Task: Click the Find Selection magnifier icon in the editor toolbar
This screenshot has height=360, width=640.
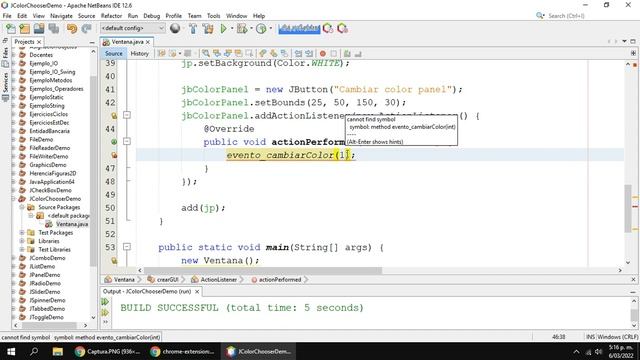Action: tap(206, 53)
